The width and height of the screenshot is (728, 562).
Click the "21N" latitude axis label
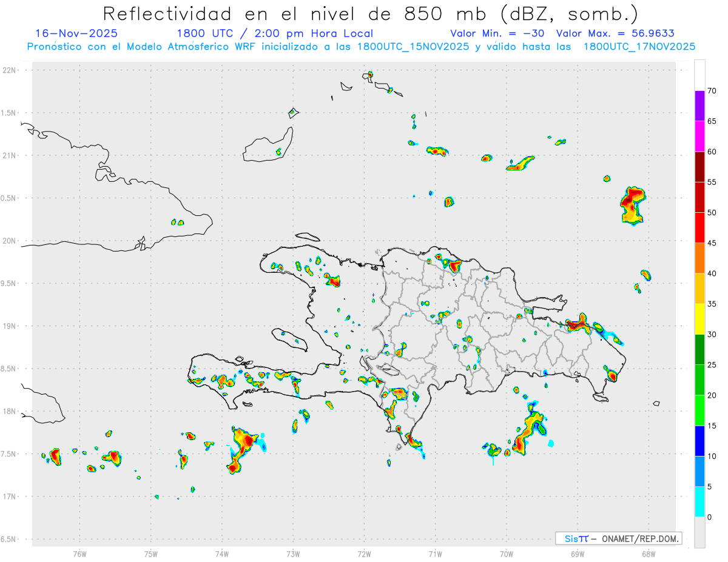[x=10, y=155]
